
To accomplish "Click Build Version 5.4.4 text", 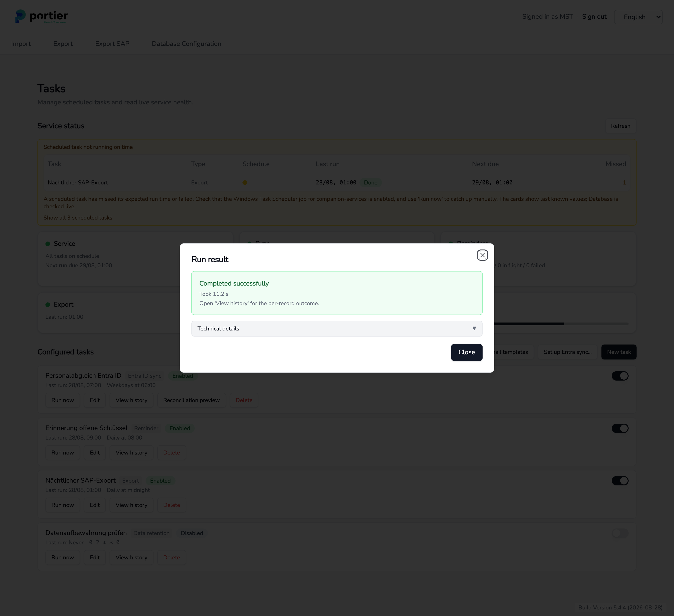I will [620, 608].
